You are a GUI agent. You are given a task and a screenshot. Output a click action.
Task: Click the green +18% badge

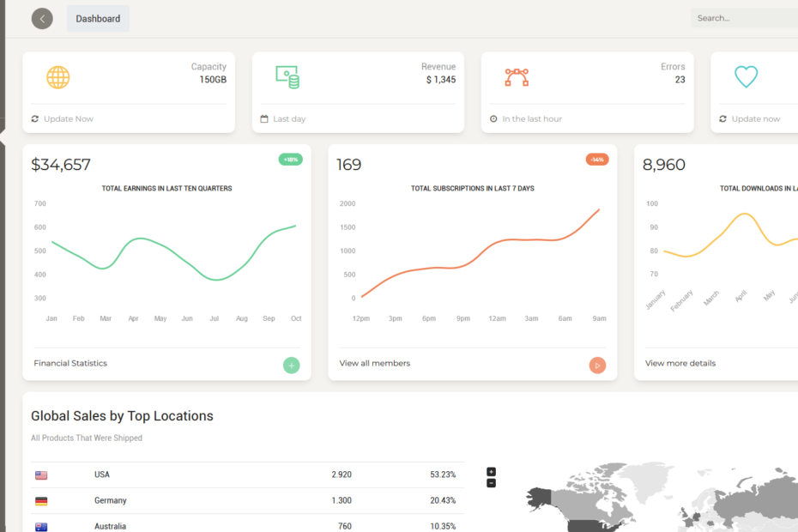pos(291,160)
